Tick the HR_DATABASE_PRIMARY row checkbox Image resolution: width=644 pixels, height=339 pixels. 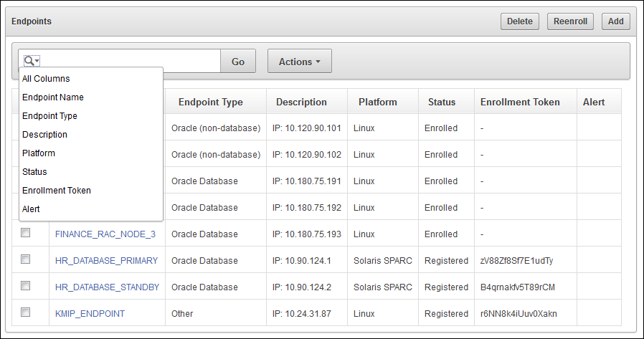pyautogui.click(x=26, y=259)
